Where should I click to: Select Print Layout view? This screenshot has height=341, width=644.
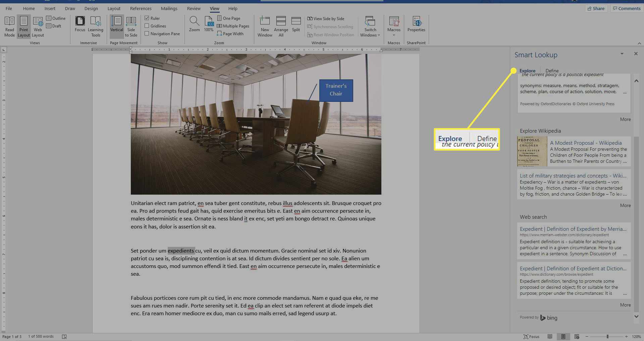[x=23, y=27]
